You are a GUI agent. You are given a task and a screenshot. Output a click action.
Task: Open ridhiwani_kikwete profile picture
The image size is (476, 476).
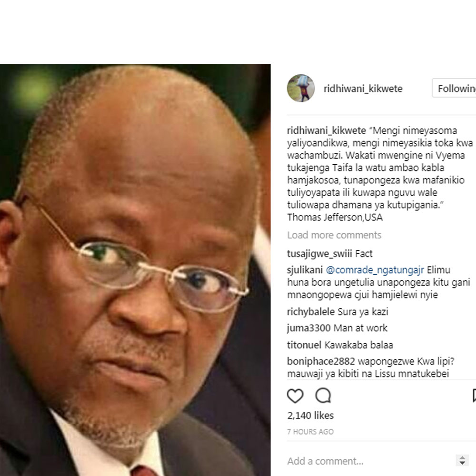coord(301,89)
